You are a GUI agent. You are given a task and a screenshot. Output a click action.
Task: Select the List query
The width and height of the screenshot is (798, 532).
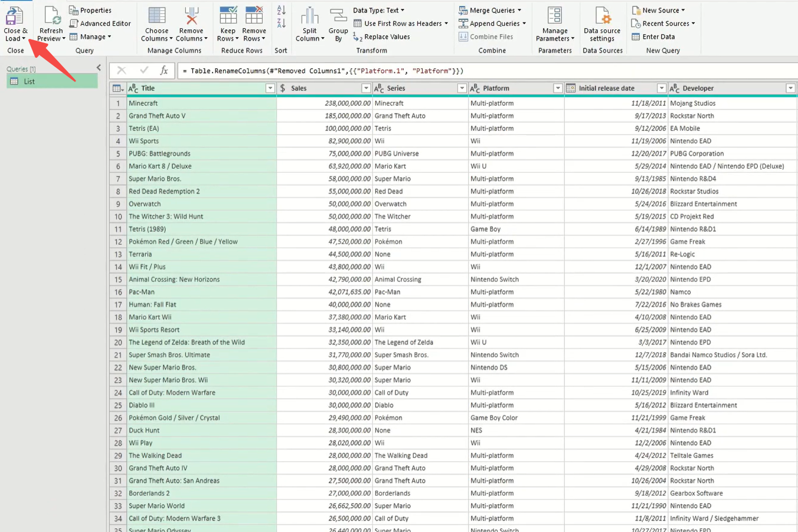[52, 81]
